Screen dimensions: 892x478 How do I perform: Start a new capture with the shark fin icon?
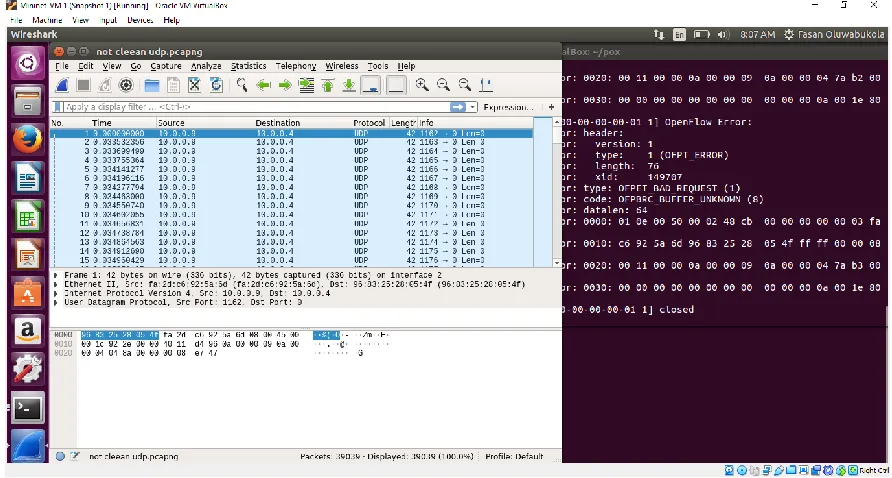pyautogui.click(x=62, y=85)
